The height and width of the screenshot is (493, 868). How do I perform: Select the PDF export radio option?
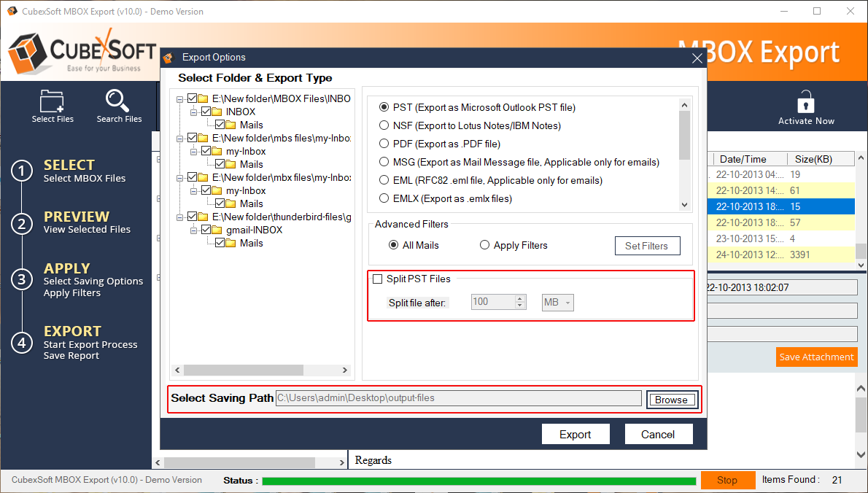(384, 144)
